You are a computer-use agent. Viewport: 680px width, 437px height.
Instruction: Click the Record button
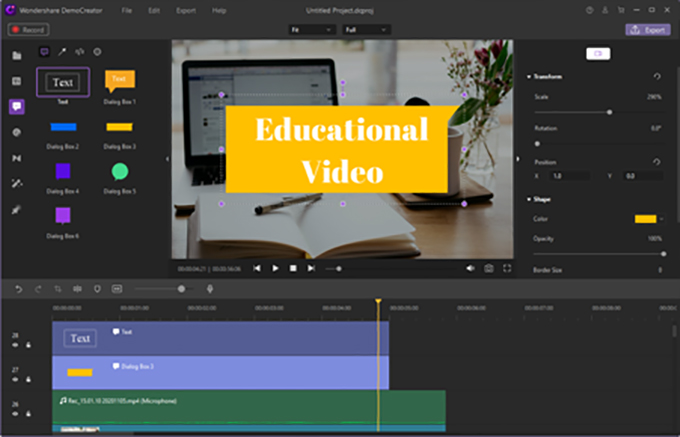pyautogui.click(x=30, y=30)
